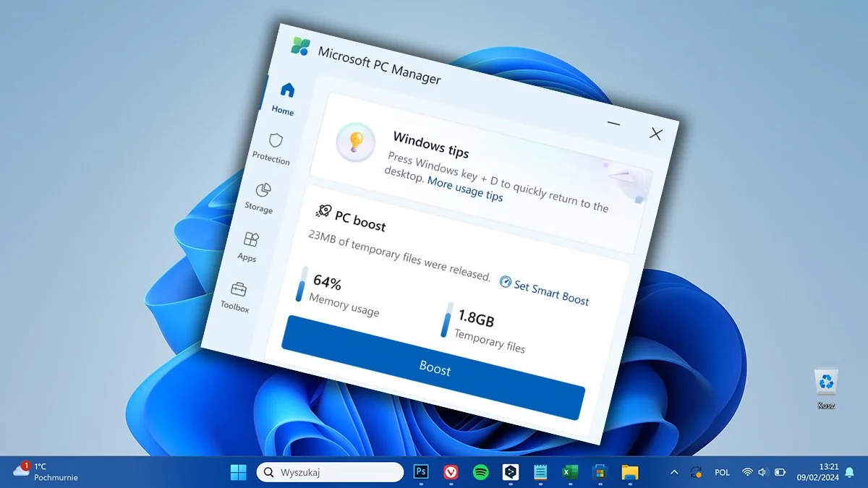Open Excel from the taskbar
This screenshot has height=488, width=868.
tap(570, 472)
